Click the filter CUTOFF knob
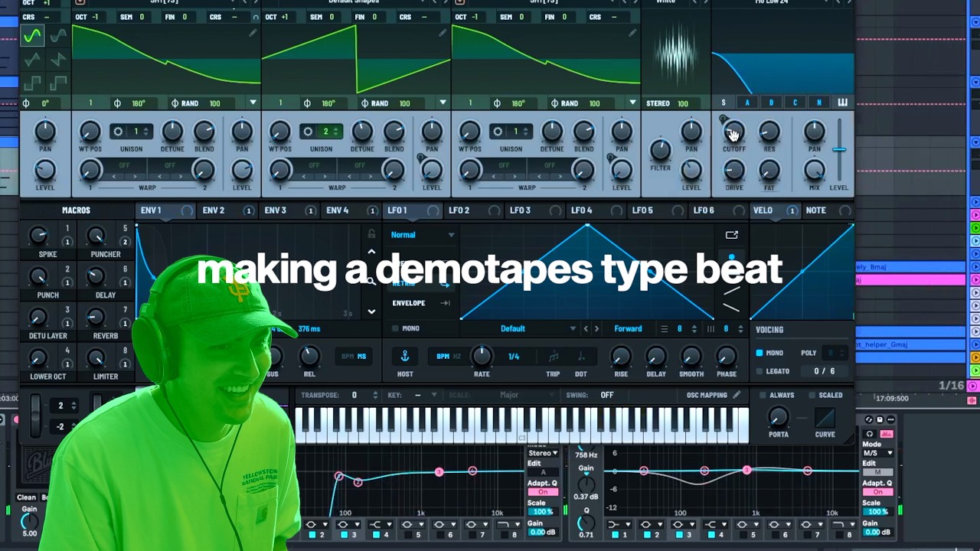The height and width of the screenshot is (551, 980). (x=733, y=132)
